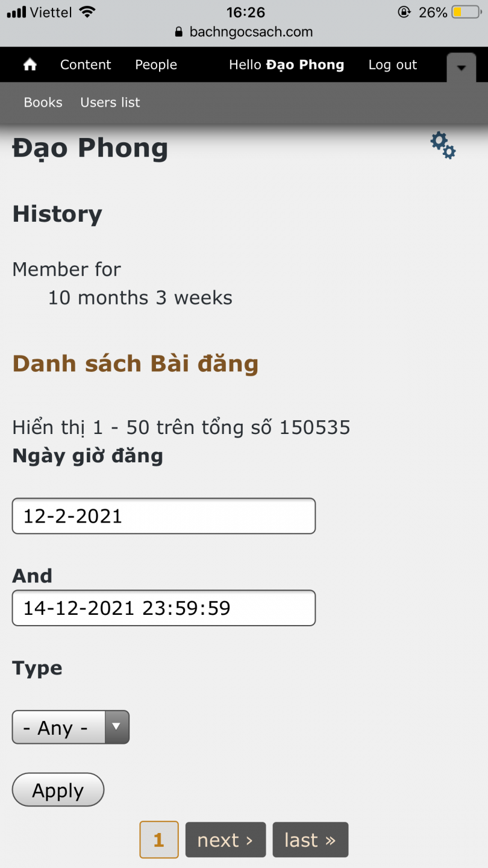Select page 1 in pager
Viewport: 488px width, 868px height.
[159, 840]
